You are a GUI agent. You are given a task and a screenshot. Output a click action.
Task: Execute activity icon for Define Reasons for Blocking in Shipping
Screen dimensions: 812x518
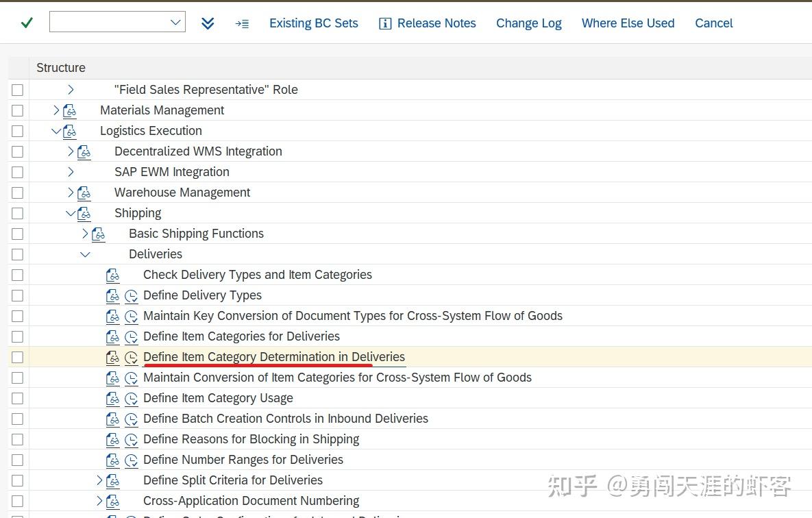pyautogui.click(x=131, y=439)
